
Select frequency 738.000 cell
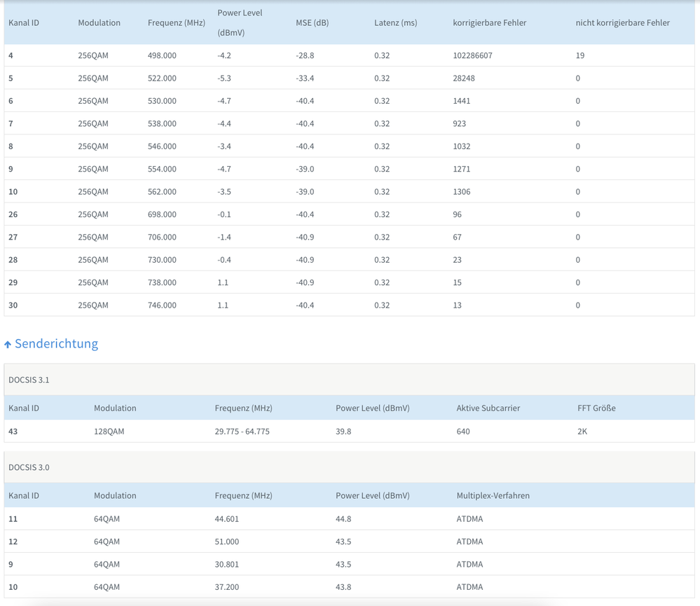pyautogui.click(x=162, y=282)
